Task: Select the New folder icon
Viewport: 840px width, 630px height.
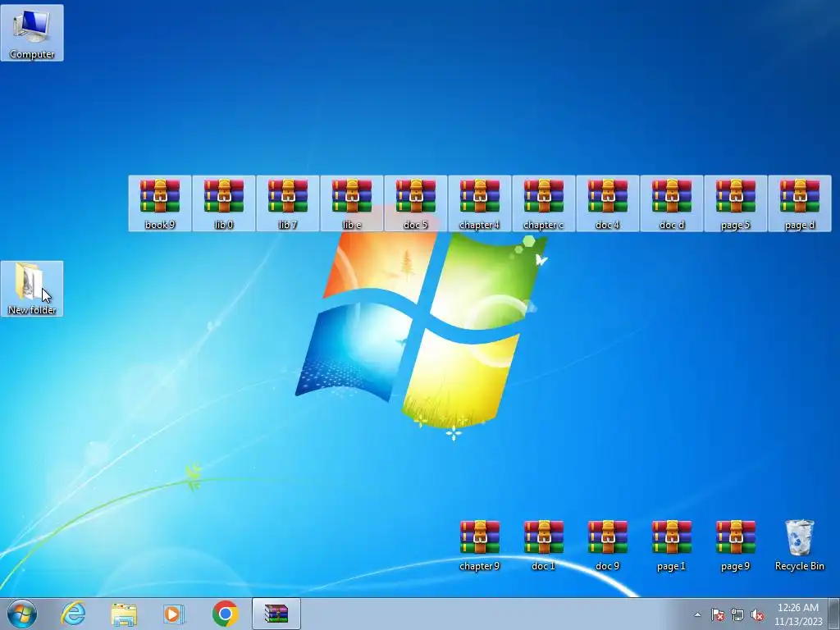Action: point(32,289)
